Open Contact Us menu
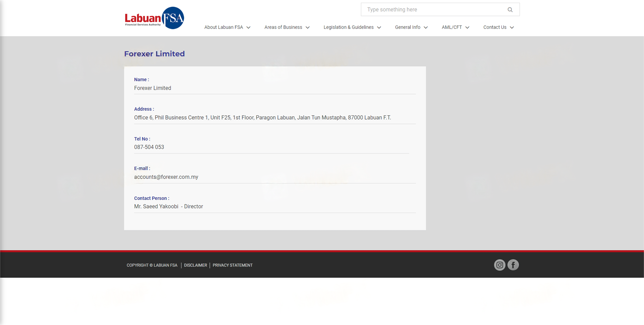Viewport: 644px width, 325px height. point(495,27)
